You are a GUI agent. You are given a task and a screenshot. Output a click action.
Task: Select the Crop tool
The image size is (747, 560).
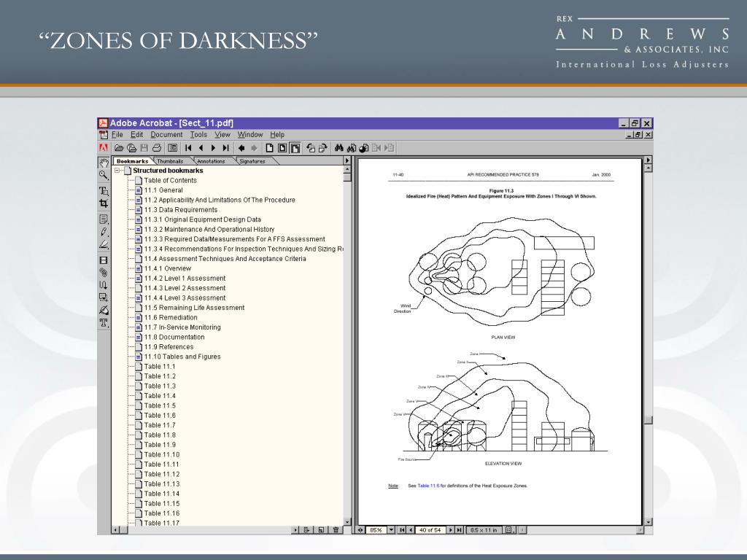coord(104,203)
